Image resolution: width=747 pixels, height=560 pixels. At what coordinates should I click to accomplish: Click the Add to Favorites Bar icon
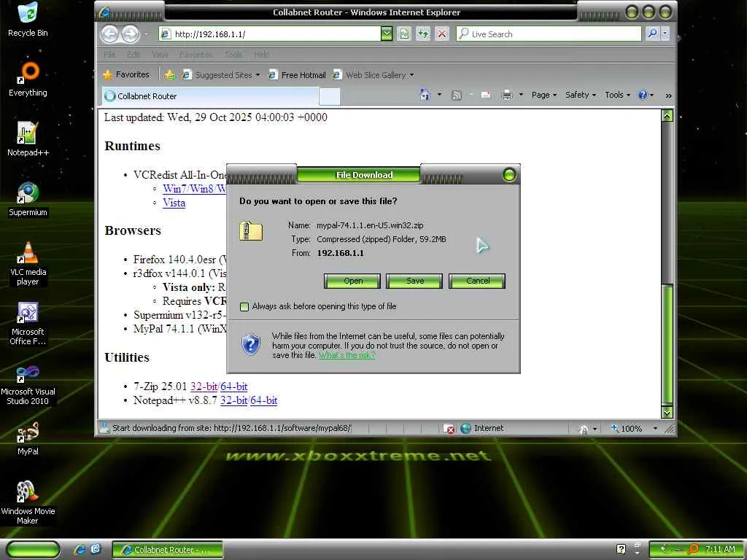[169, 75]
